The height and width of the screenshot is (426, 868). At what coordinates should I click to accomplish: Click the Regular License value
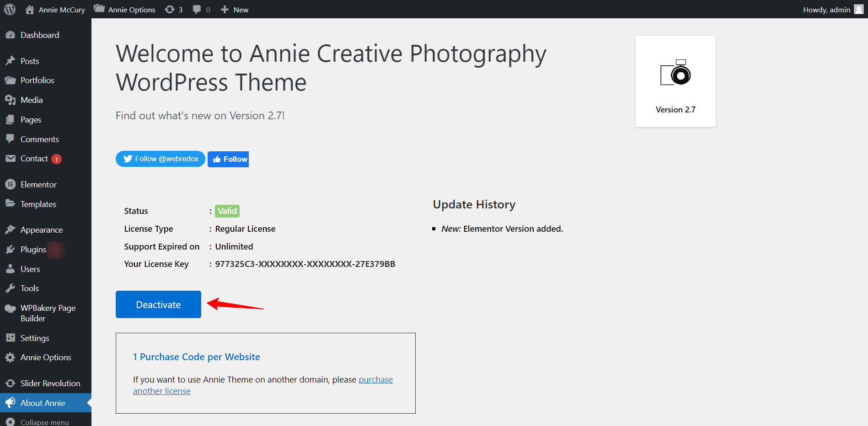click(x=245, y=229)
